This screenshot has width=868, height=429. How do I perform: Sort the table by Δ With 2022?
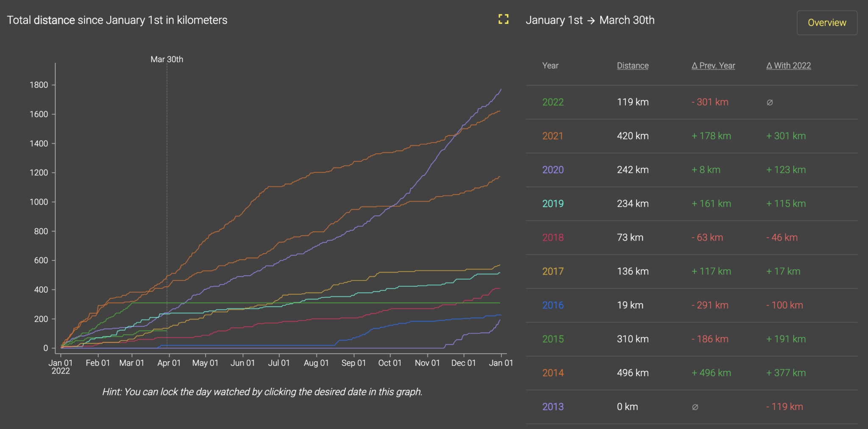click(788, 65)
